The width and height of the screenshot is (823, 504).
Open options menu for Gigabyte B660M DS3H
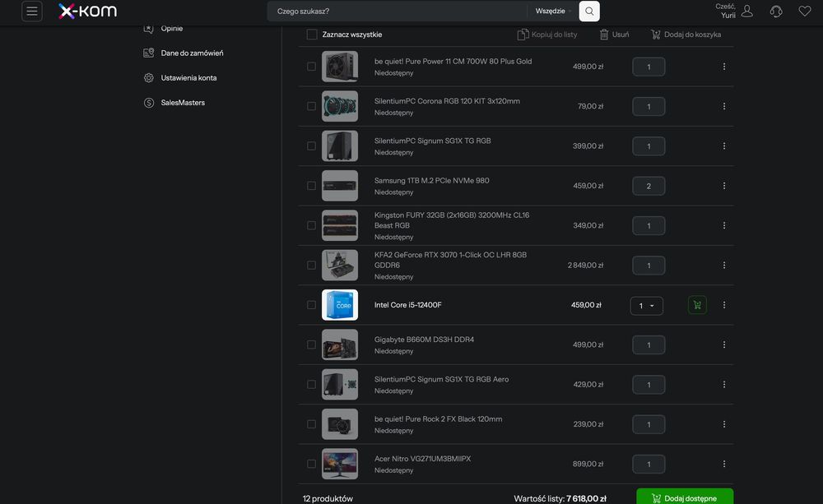(724, 344)
